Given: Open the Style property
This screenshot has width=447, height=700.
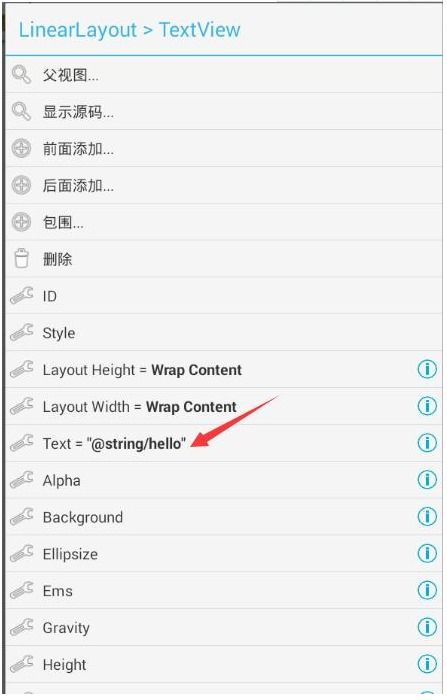Looking at the screenshot, I should click(224, 333).
